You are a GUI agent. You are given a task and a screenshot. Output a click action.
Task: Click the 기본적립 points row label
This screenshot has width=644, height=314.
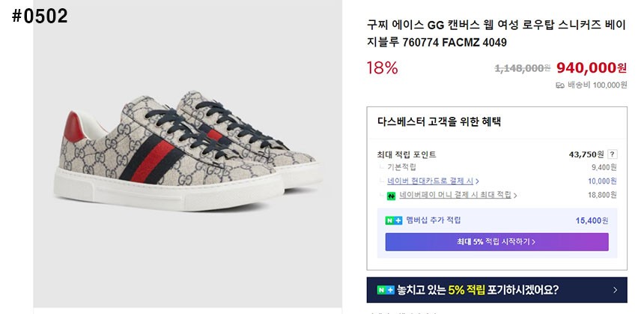[401, 167]
